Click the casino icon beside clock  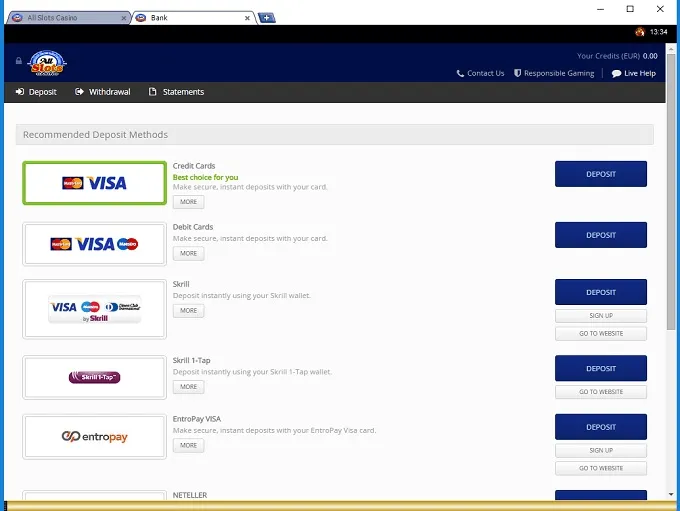(640, 32)
